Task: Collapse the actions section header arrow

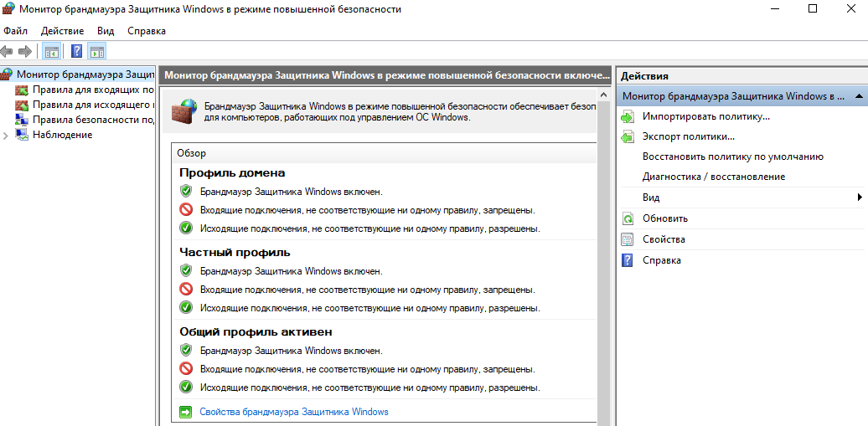Action: (859, 96)
